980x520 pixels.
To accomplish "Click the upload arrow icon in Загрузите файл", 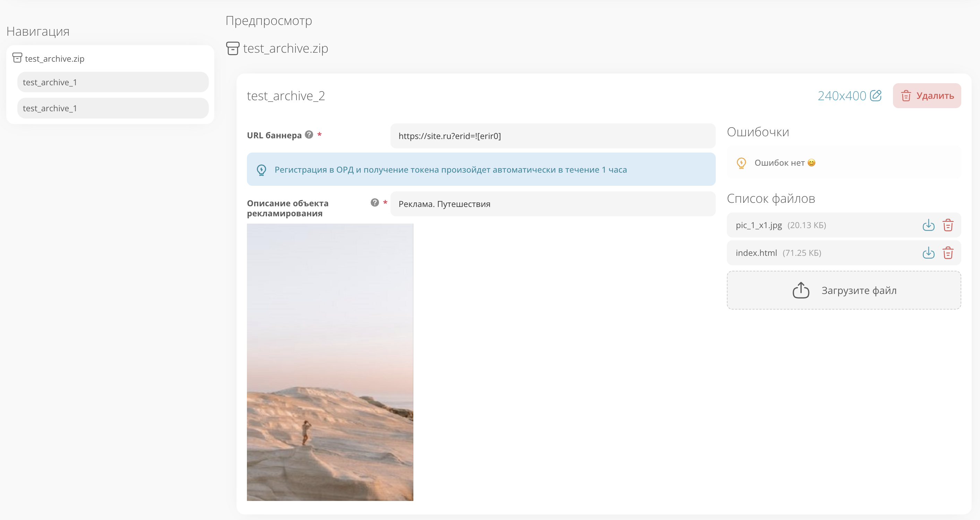I will [x=801, y=290].
